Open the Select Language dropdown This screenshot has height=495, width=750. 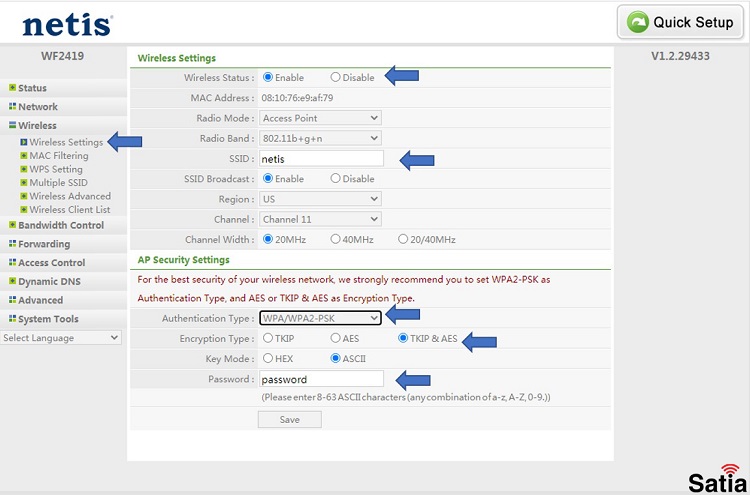point(61,338)
